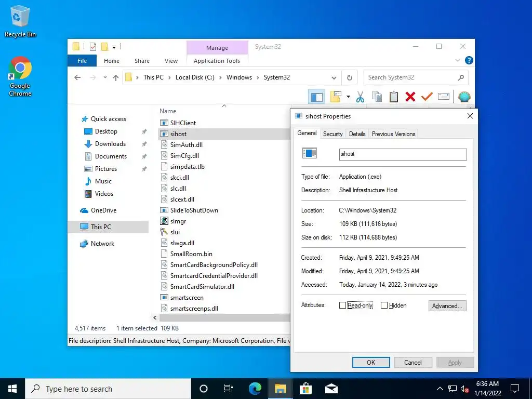Click the Paste clipboard icon
The image size is (532, 399).
[x=394, y=97]
